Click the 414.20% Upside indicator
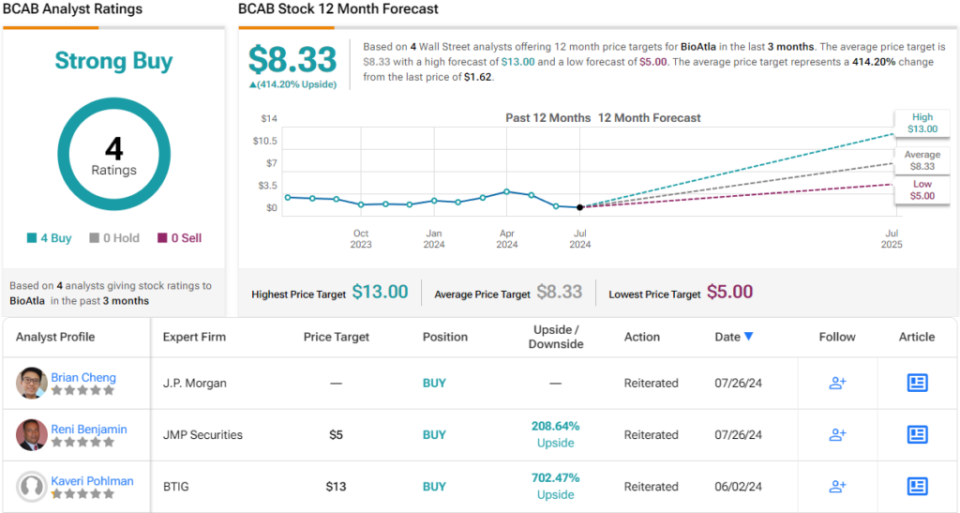This screenshot has height=513, width=960. (x=293, y=84)
